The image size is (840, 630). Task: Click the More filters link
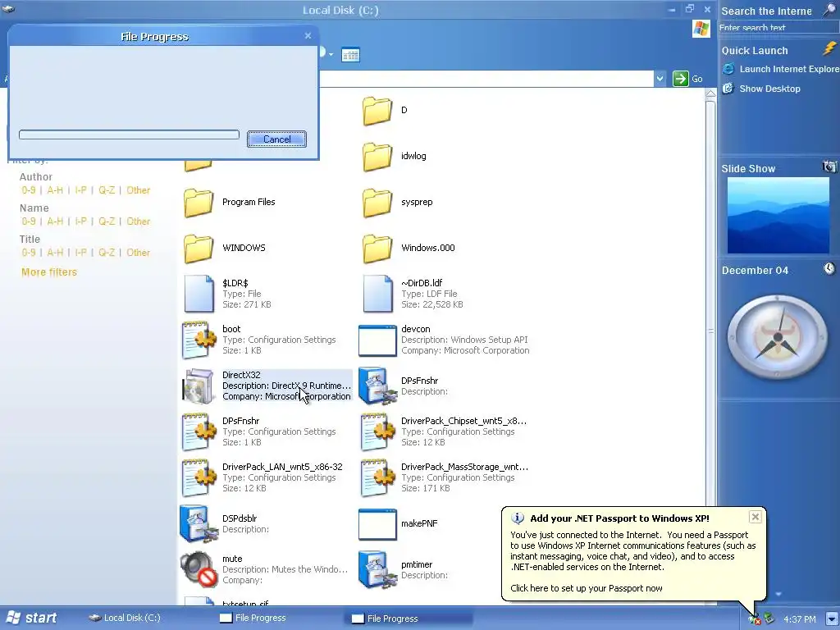[48, 272]
